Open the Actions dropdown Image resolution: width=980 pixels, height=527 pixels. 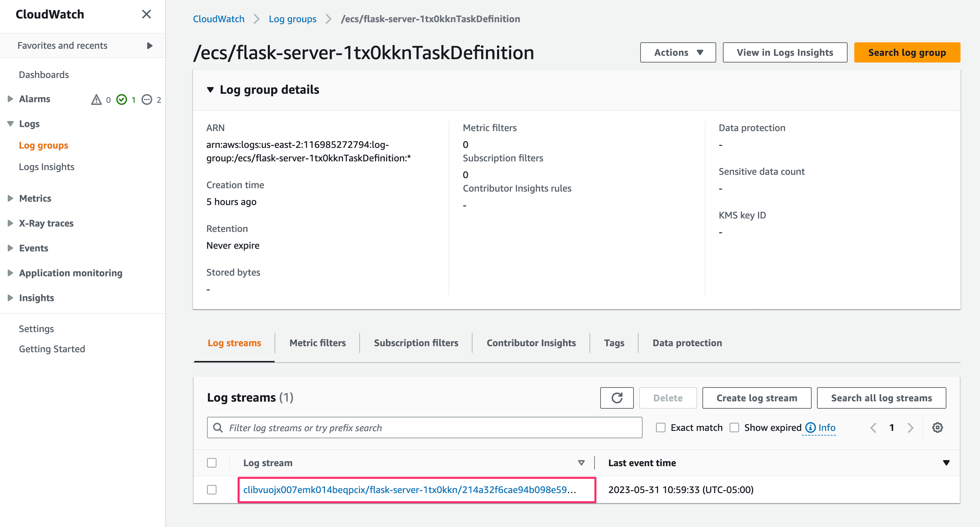(678, 52)
